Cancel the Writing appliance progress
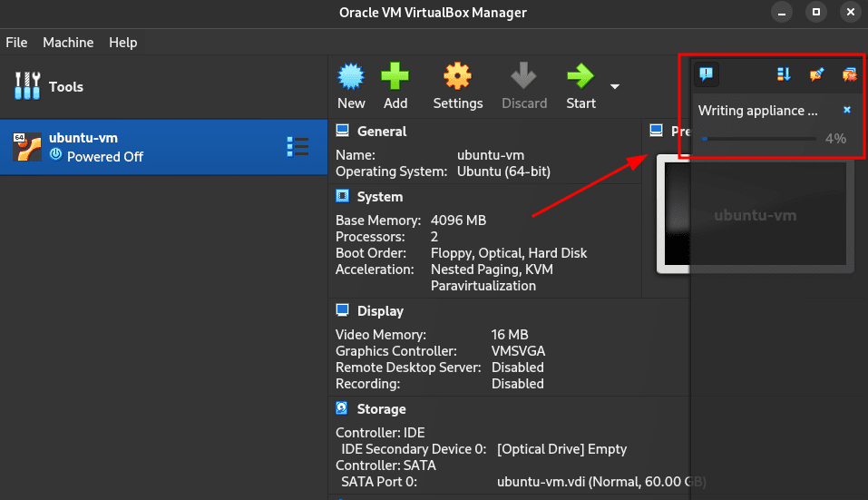This screenshot has height=500, width=868. [846, 110]
